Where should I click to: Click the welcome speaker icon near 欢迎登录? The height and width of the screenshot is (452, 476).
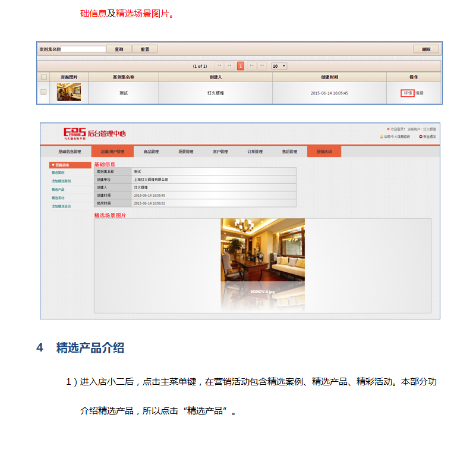click(388, 129)
